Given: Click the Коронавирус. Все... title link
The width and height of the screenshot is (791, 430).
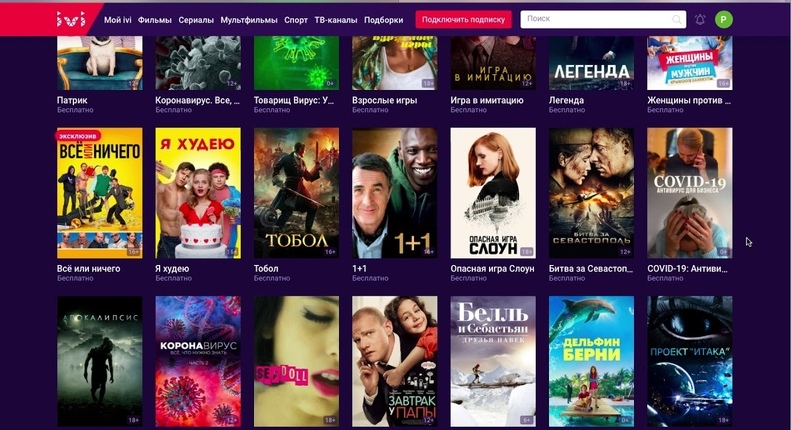Looking at the screenshot, I should 197,100.
